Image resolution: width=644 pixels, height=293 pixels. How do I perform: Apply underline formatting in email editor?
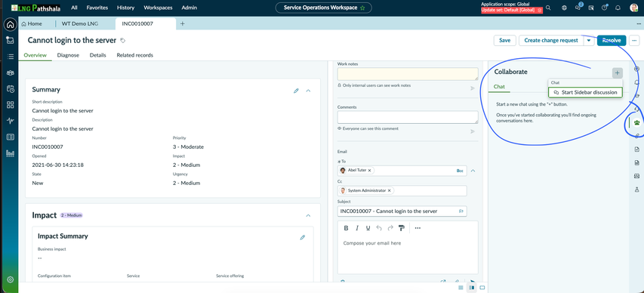[368, 228]
